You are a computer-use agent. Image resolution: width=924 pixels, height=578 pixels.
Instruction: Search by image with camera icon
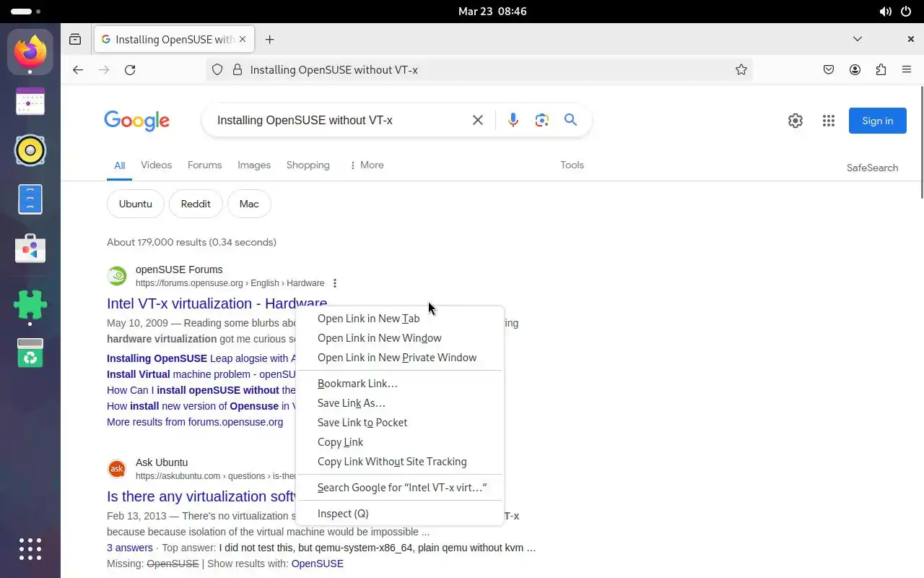(542, 120)
